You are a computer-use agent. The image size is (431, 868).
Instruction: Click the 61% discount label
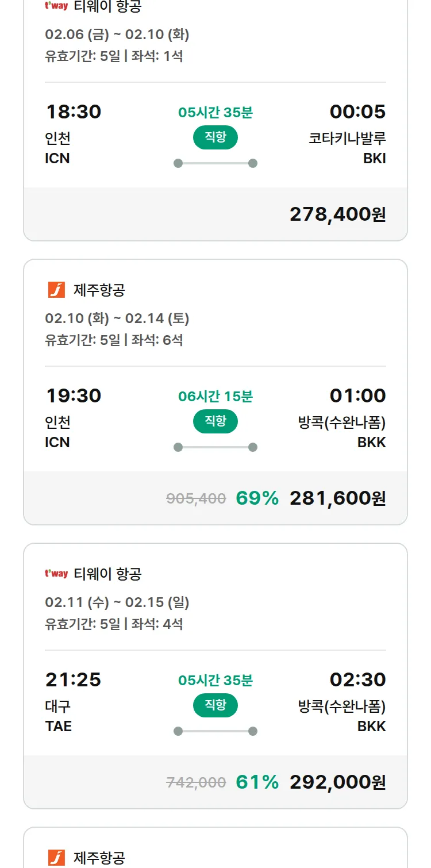tap(257, 782)
